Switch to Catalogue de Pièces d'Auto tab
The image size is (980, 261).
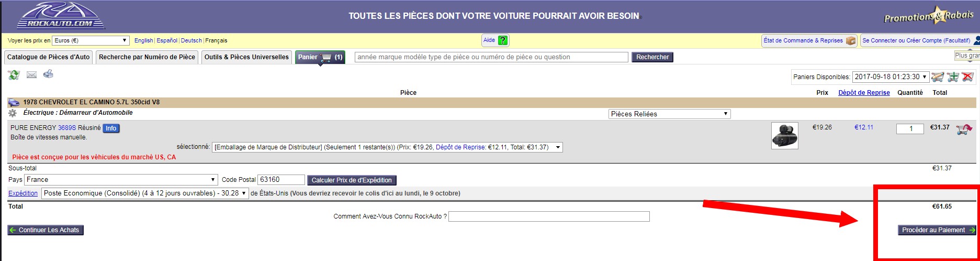(x=49, y=57)
